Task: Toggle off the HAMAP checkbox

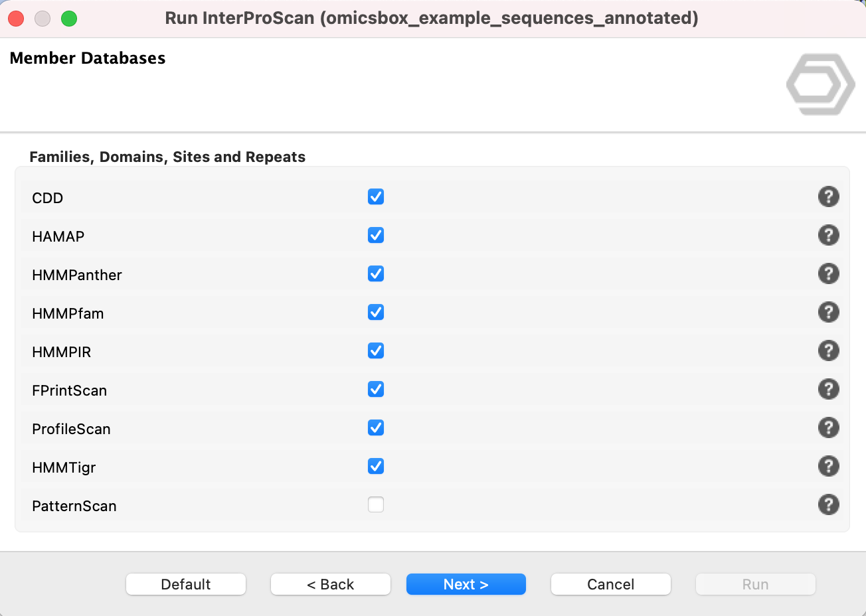Action: click(x=376, y=236)
